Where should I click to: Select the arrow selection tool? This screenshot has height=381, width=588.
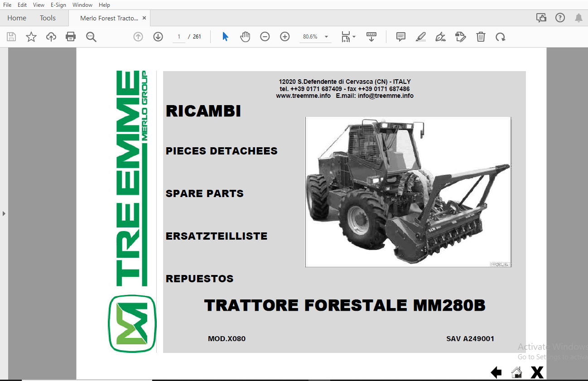click(x=225, y=37)
